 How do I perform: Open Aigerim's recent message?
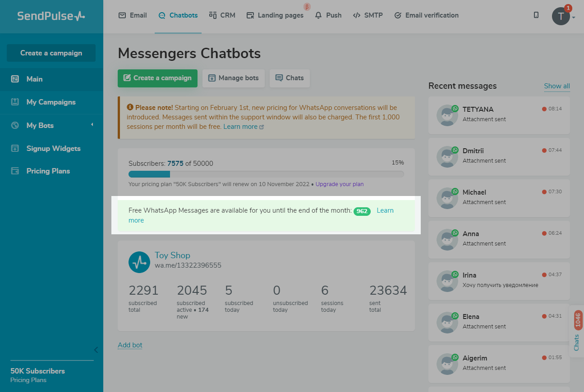[x=499, y=364]
